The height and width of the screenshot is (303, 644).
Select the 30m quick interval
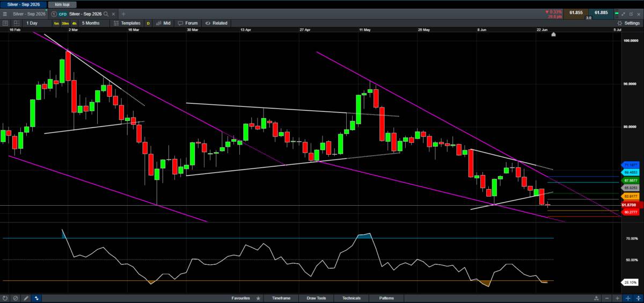point(65,23)
